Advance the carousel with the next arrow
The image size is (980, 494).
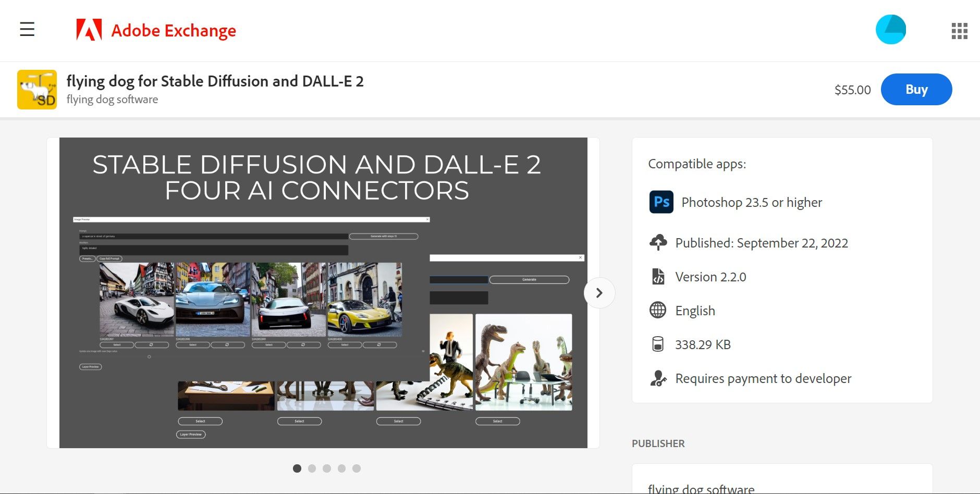(599, 293)
